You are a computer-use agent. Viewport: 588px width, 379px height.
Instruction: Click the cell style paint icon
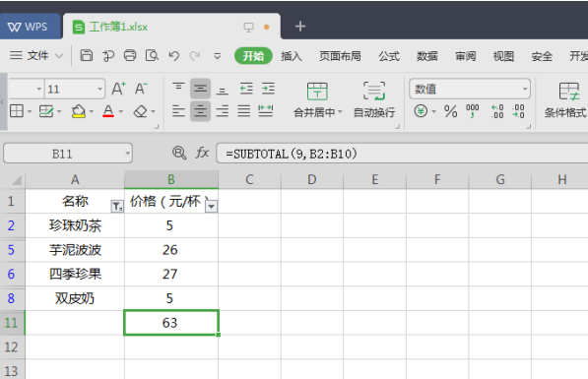(46, 111)
